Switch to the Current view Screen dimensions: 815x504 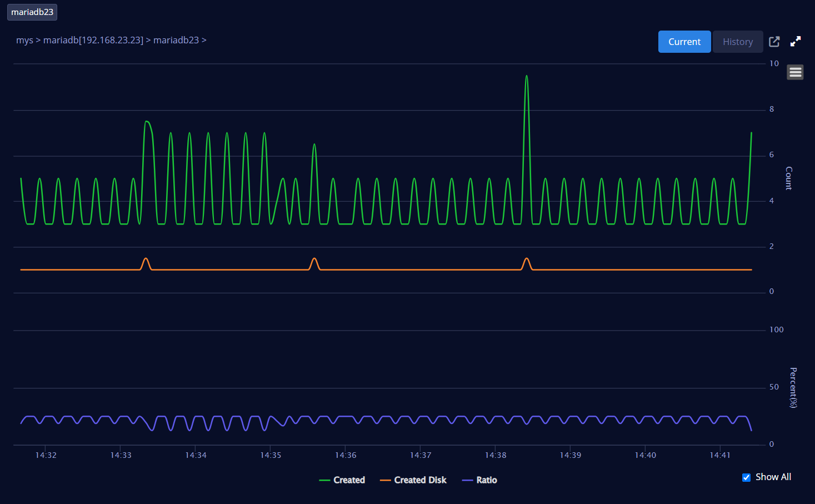coord(684,42)
